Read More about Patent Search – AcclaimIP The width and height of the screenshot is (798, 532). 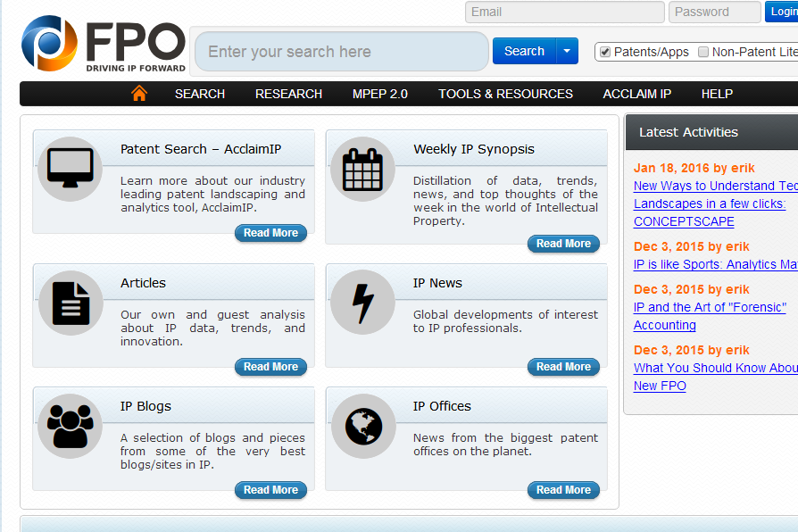click(x=270, y=233)
